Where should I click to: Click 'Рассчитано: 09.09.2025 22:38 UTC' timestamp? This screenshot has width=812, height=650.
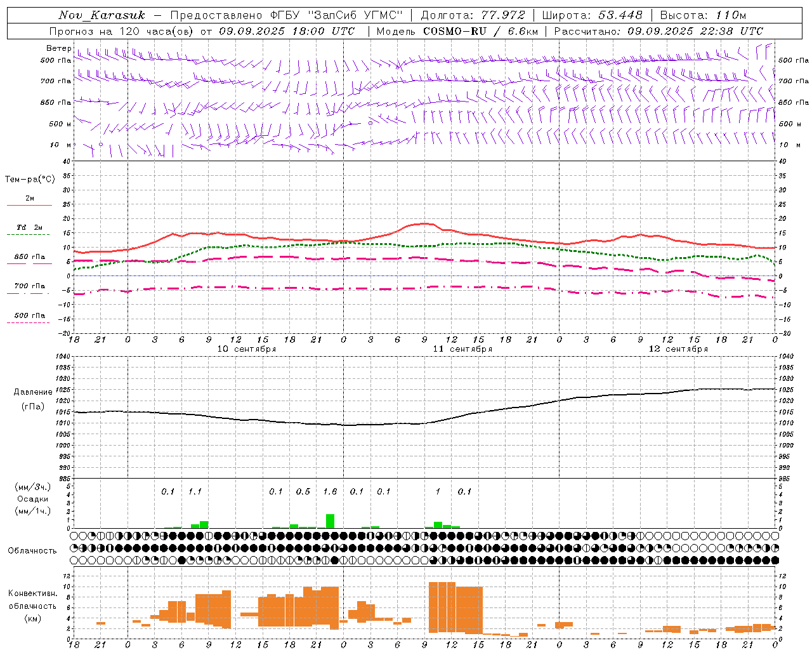tap(658, 31)
